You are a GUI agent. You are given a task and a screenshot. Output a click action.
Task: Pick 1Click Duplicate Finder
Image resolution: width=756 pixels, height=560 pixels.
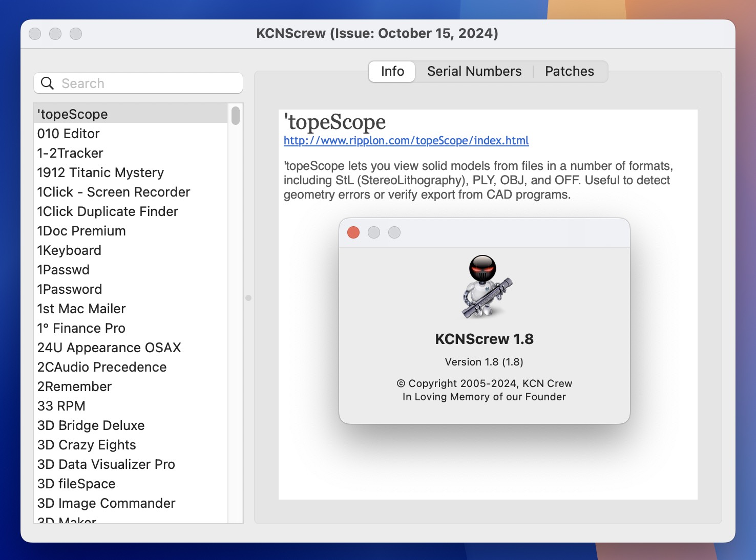pyautogui.click(x=131, y=211)
